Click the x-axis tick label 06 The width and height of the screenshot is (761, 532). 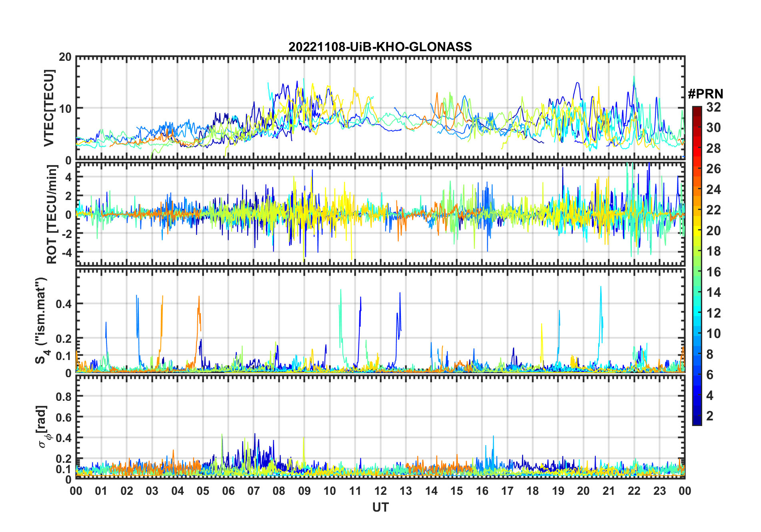(228, 491)
